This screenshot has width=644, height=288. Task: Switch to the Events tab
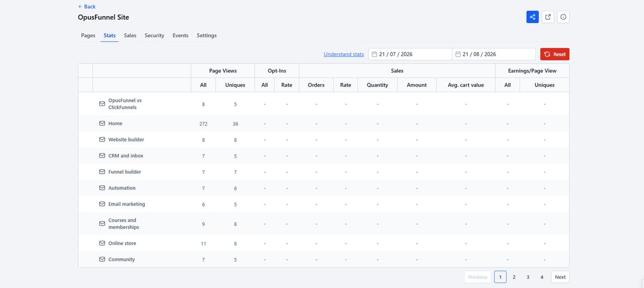click(x=181, y=35)
